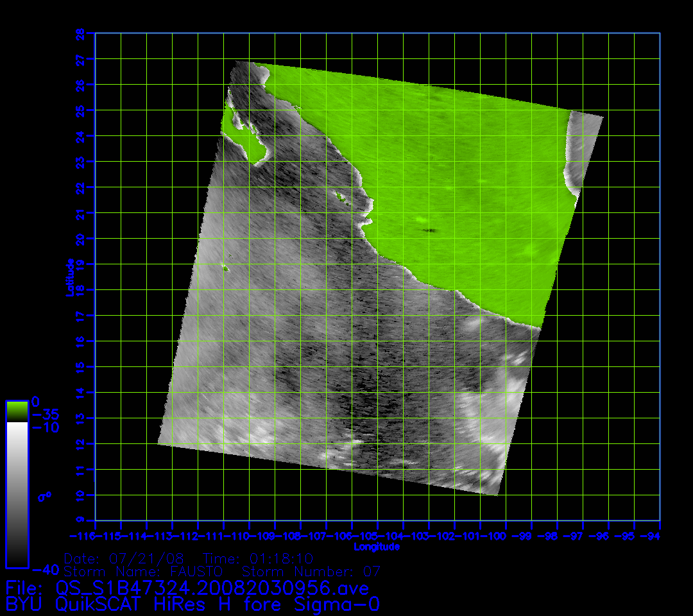Click the green land segment of the colorbar
Image resolution: width=693 pixels, height=616 pixels.
point(17,411)
